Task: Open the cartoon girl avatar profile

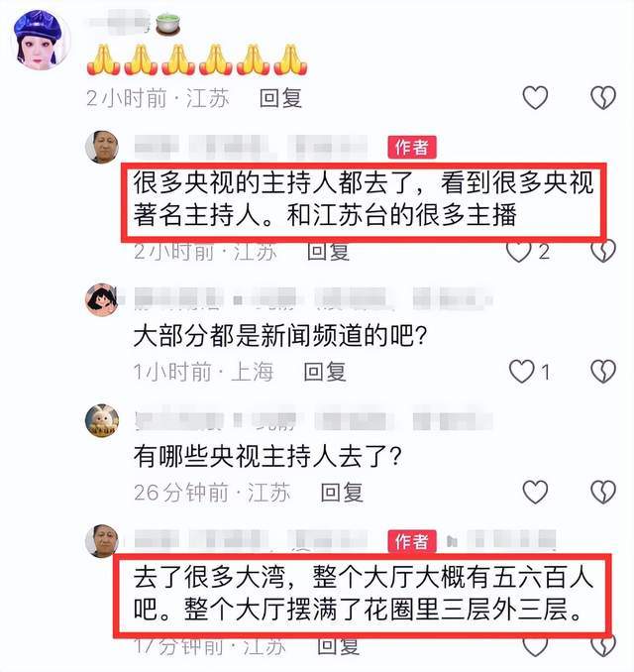Action: click(102, 300)
